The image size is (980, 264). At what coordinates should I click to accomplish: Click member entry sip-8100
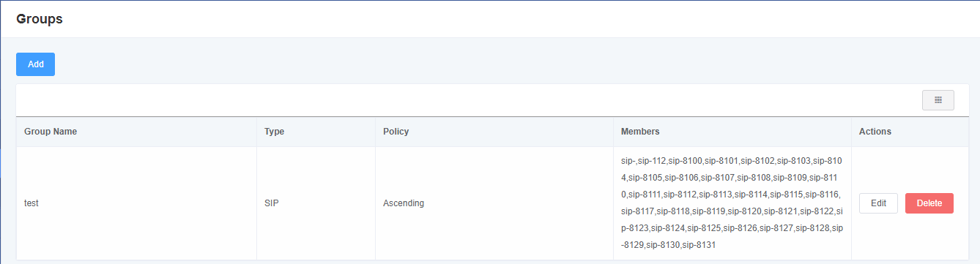tap(685, 160)
